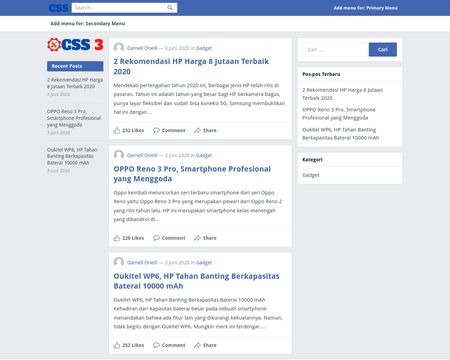The image size is (450, 360).
Task: Click Gadget category on Oukitel post
Action: tap(204, 263)
